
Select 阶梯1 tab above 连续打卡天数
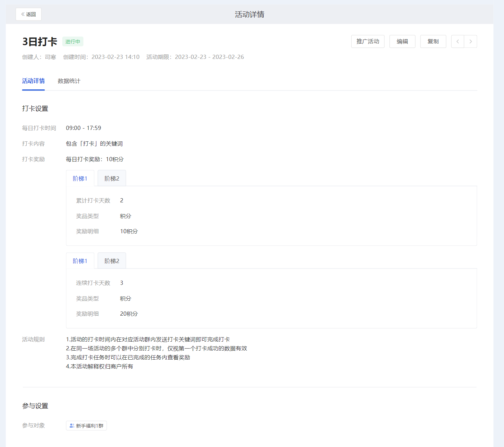(x=80, y=261)
